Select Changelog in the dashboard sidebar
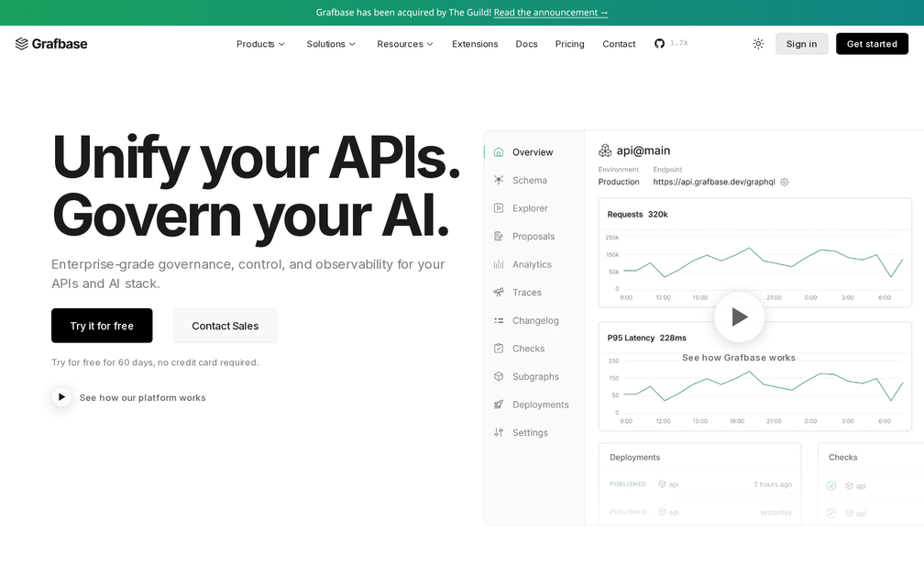 (535, 320)
